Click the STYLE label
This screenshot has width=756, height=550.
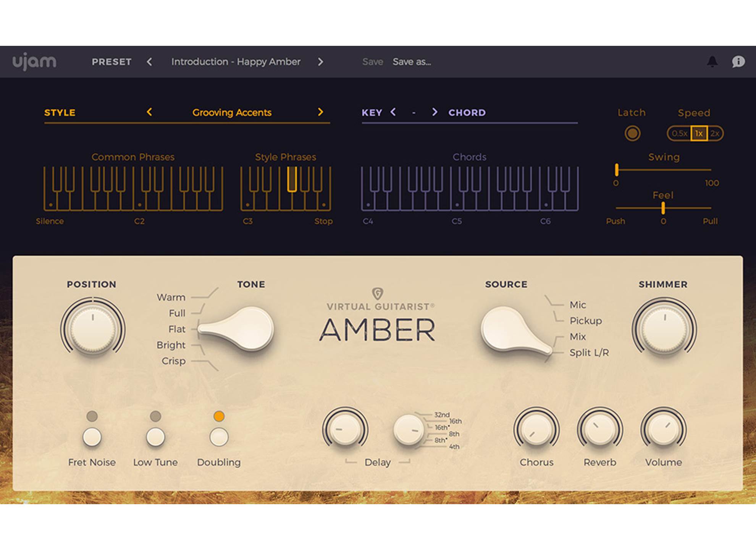pyautogui.click(x=60, y=113)
